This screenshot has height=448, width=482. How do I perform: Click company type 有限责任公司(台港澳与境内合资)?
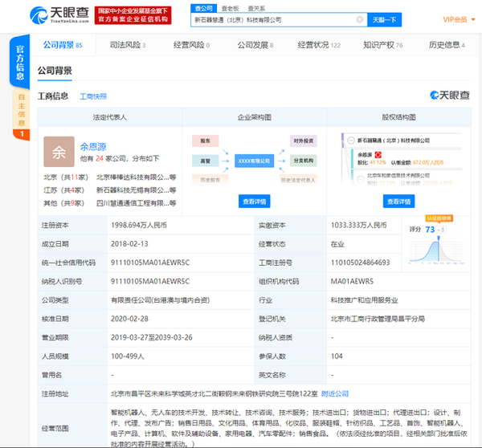coord(160,300)
